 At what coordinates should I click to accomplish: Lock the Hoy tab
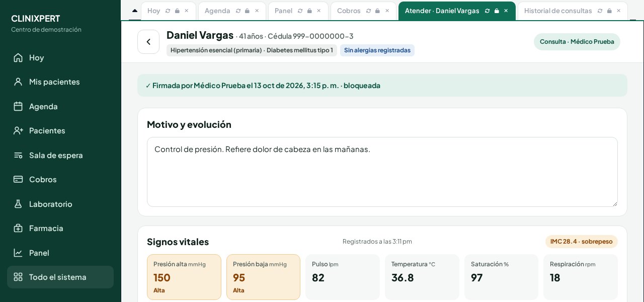[x=177, y=11]
